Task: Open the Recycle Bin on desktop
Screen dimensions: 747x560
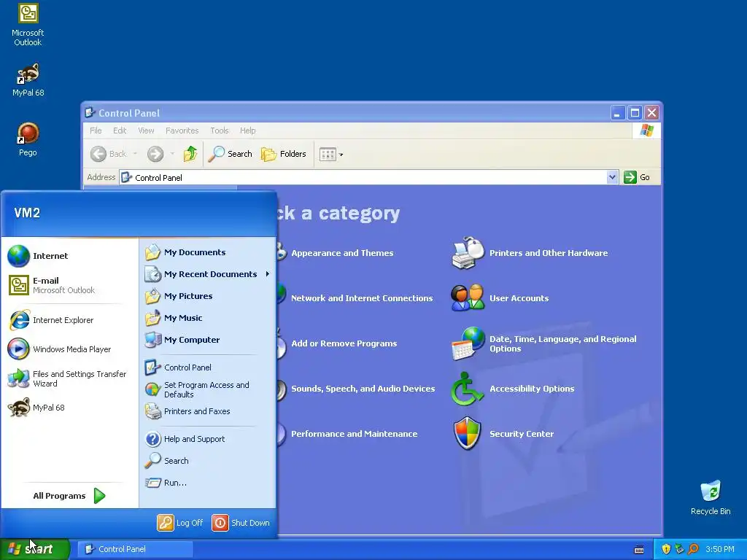Action: pos(711,498)
